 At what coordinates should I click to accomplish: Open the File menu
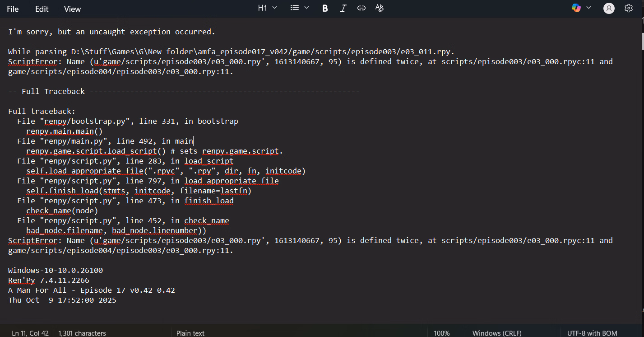(x=13, y=9)
